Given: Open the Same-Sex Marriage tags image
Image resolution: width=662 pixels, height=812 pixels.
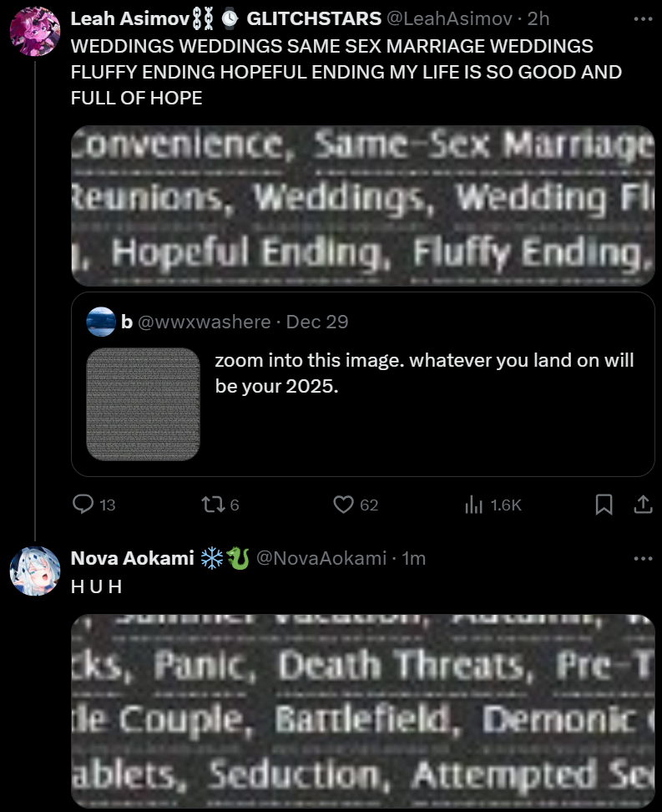Looking at the screenshot, I should click(x=363, y=206).
